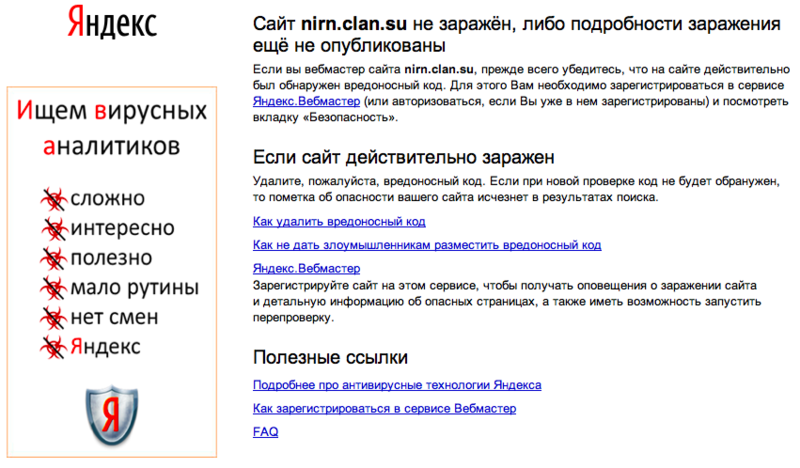The width and height of the screenshot is (800, 468).
Task: Click main heading Сайт nirn.clan.su не заражён
Action: (x=516, y=34)
